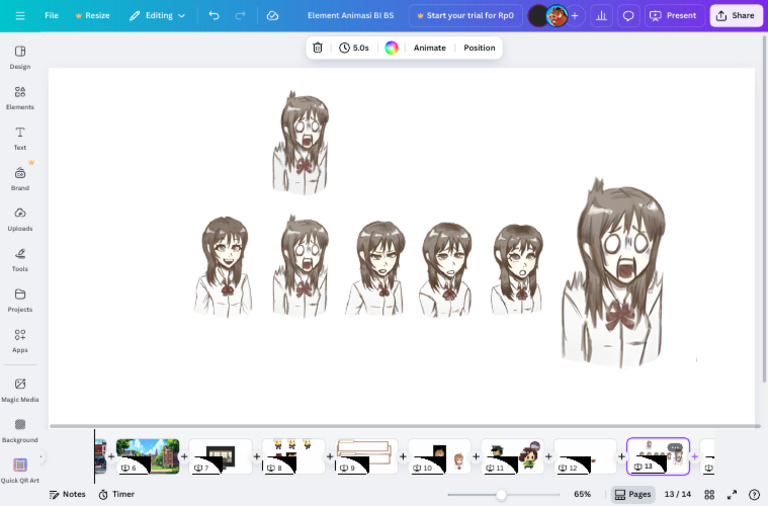Open Magic Media app

(20, 390)
